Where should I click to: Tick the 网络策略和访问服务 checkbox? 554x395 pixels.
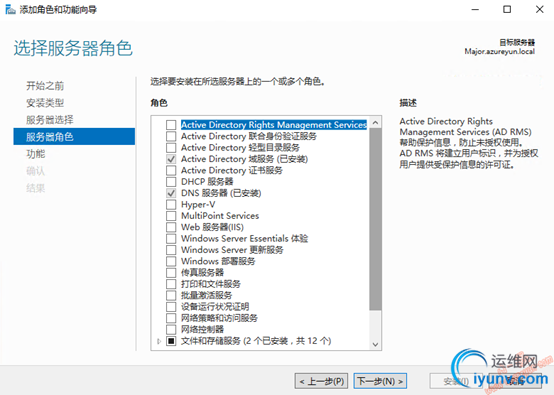[171, 318]
